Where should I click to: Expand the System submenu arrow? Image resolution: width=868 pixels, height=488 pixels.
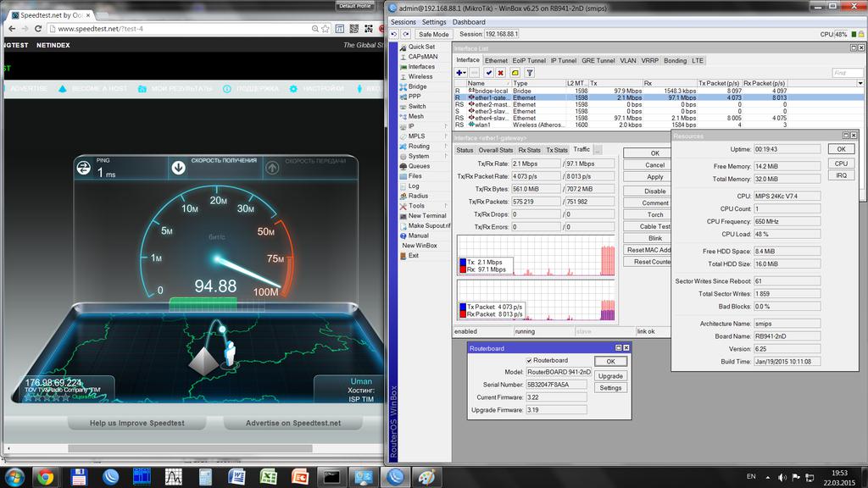[446, 156]
